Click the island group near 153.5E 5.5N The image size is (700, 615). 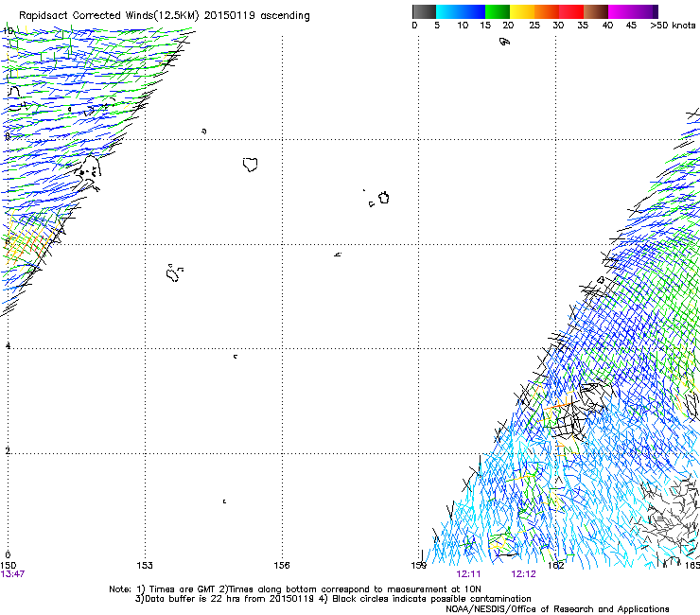click(174, 272)
